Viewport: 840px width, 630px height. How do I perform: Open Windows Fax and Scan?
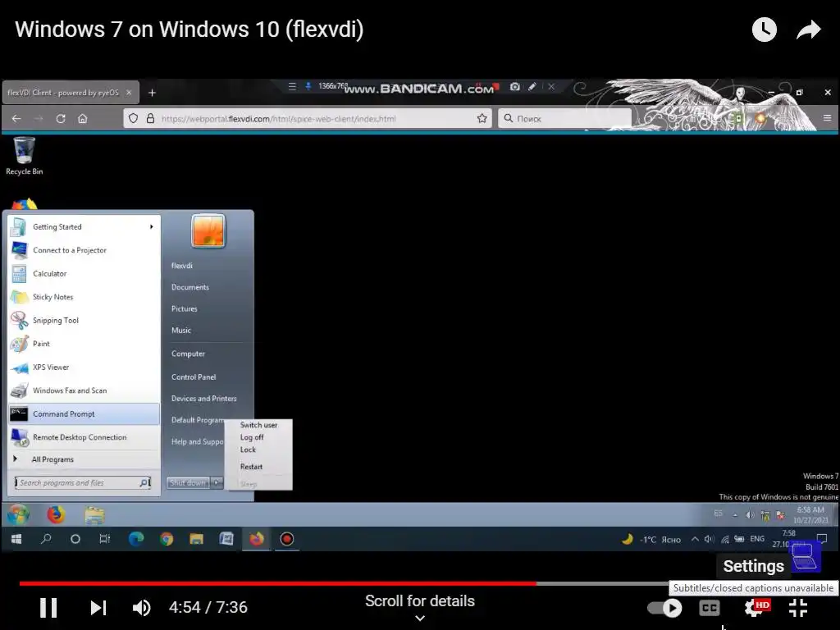point(84,390)
